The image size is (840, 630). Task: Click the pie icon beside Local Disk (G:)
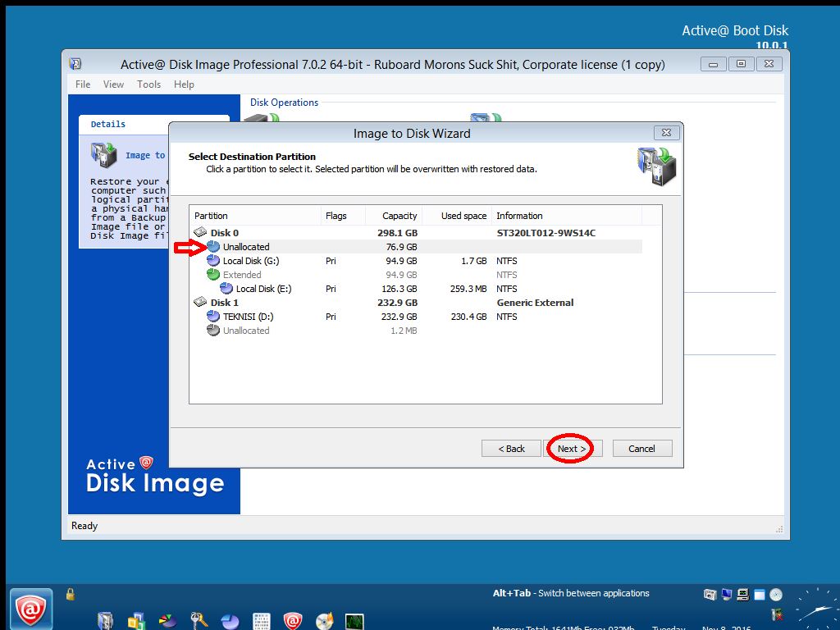213,260
